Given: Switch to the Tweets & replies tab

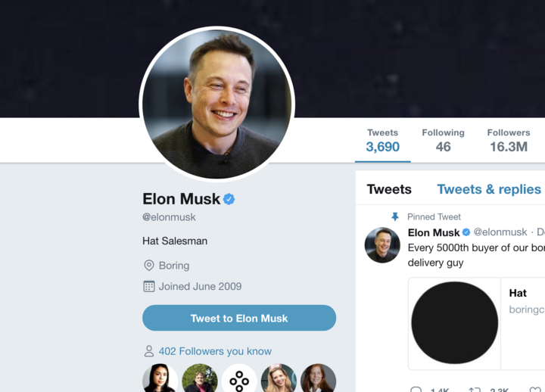Looking at the screenshot, I should click(x=489, y=189).
